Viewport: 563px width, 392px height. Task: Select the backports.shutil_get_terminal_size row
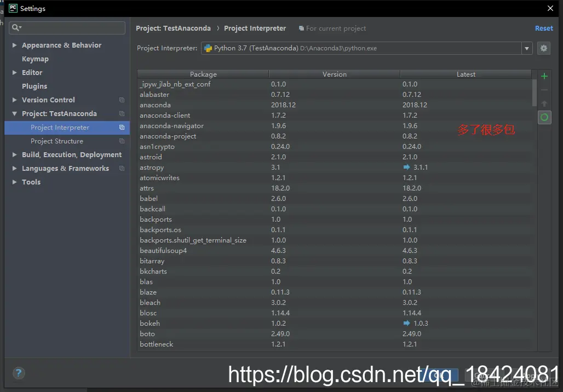[335, 240]
